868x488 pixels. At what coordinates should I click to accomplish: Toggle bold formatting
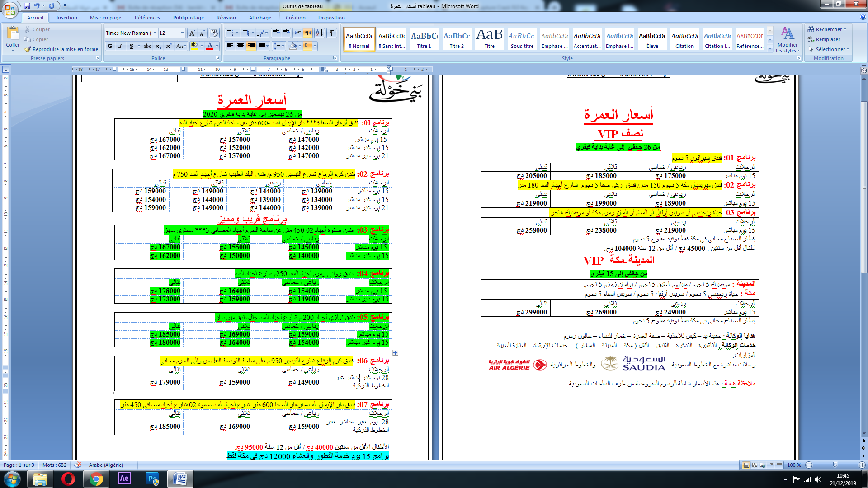110,46
